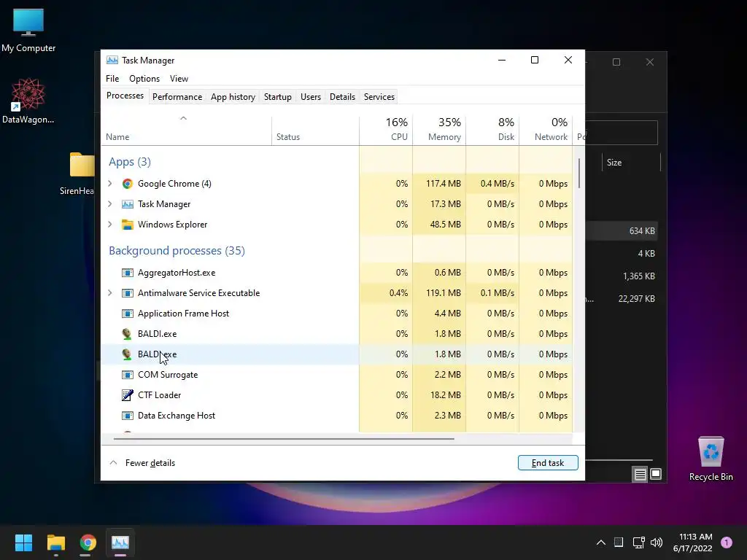Select the DataWagon desktop shortcut

pyautogui.click(x=28, y=101)
